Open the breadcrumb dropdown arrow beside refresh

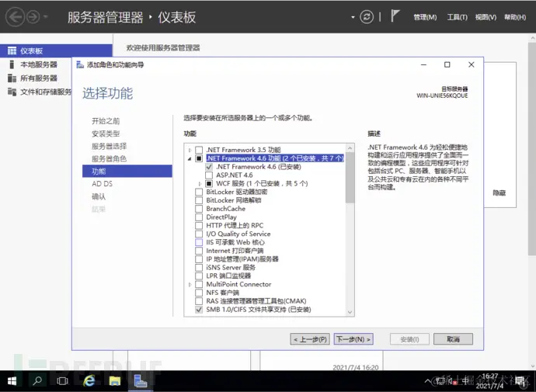pyautogui.click(x=353, y=17)
